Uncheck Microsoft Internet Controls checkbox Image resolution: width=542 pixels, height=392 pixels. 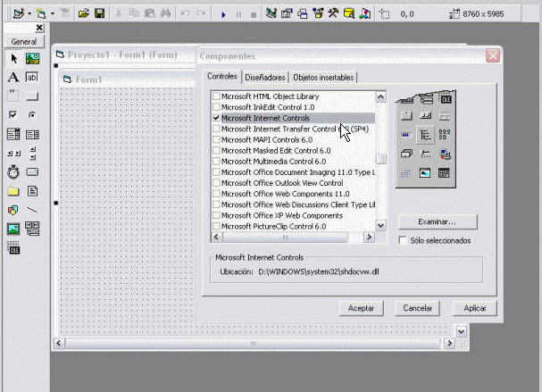coord(216,118)
